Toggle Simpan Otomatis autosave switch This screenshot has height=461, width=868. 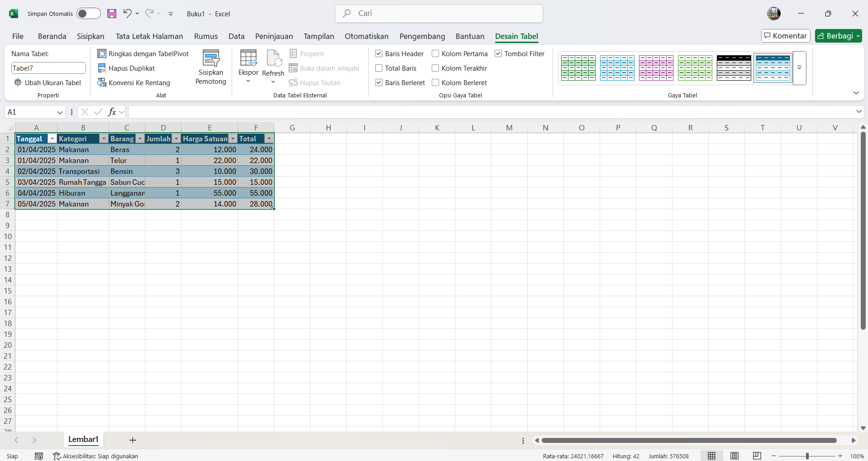(88, 14)
